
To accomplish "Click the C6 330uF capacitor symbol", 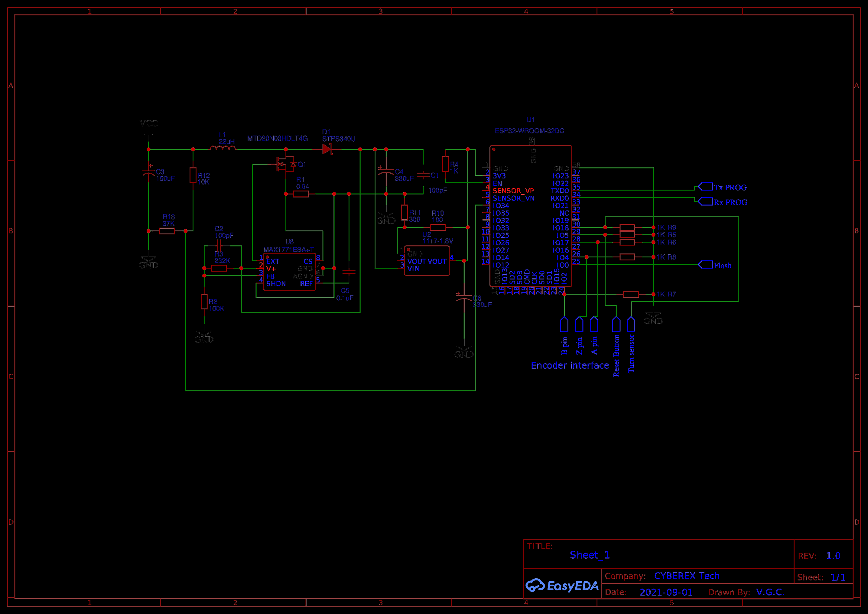I will (x=464, y=298).
